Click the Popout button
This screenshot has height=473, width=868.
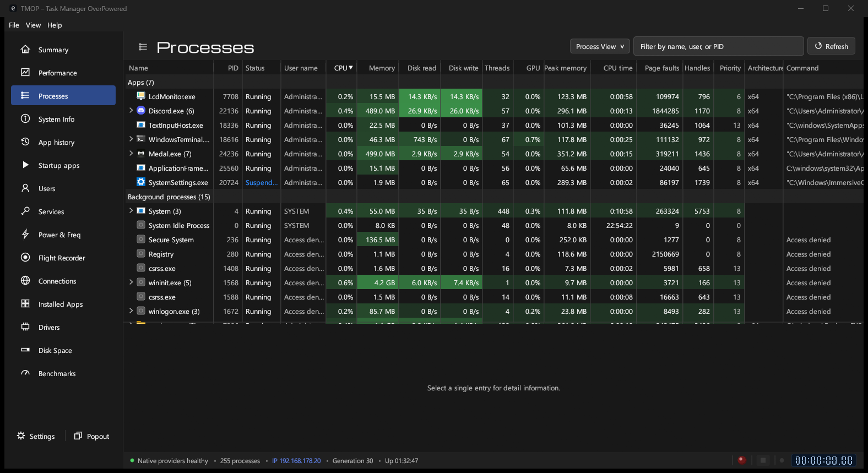92,436
